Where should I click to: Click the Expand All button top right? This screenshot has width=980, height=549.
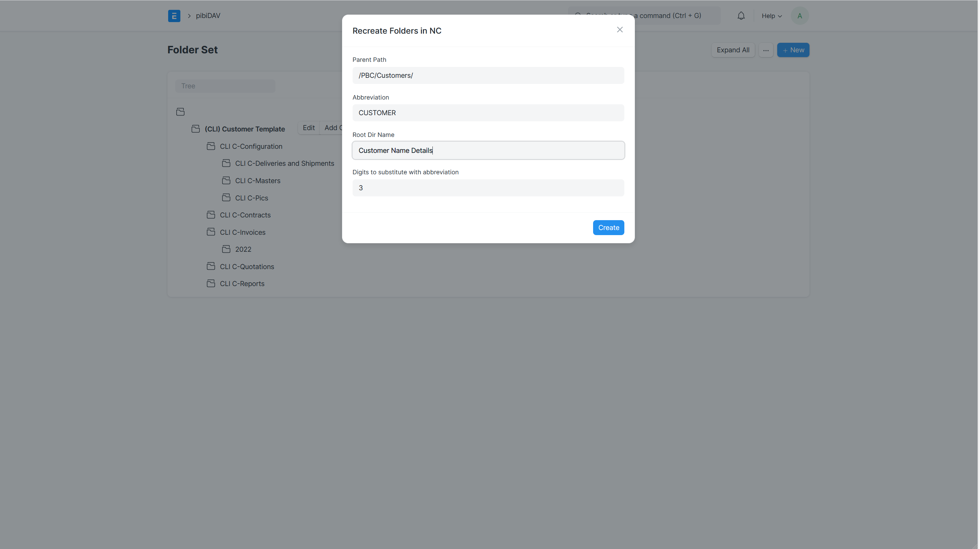click(x=733, y=50)
